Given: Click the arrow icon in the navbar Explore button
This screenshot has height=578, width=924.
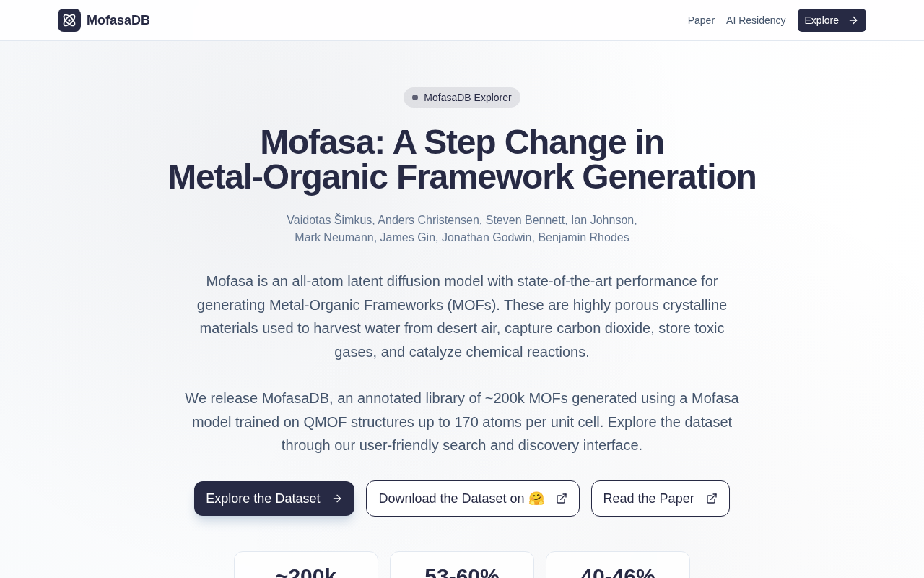Looking at the screenshot, I should [853, 20].
